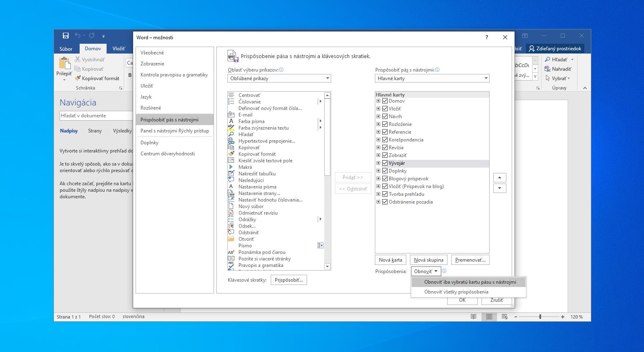Select the Hypertextové prepojenie icon
644x352 pixels.
click(x=231, y=141)
